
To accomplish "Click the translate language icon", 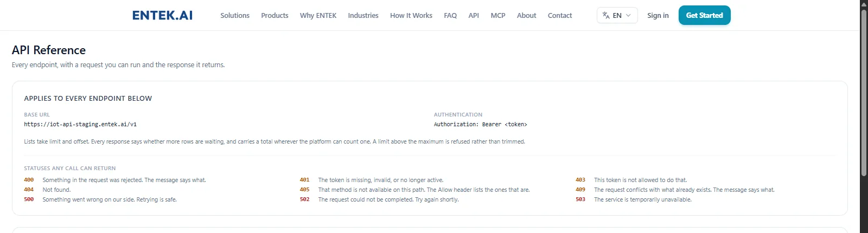I will (x=606, y=15).
